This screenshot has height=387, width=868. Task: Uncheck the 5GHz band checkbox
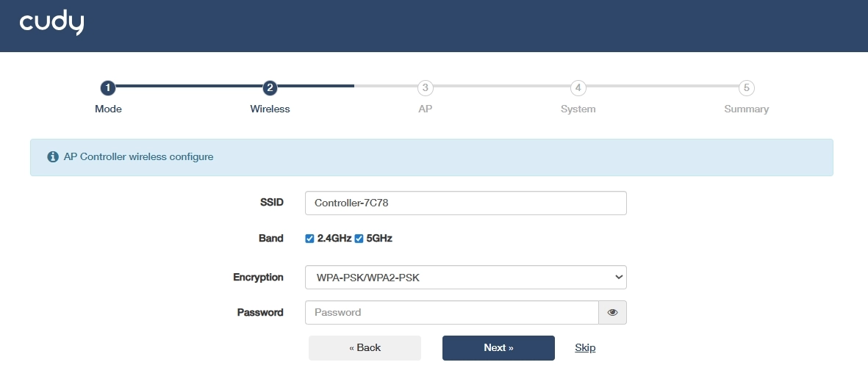click(x=359, y=239)
